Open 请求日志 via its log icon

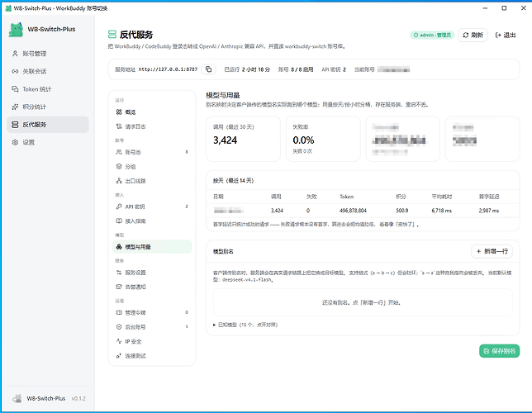[119, 126]
